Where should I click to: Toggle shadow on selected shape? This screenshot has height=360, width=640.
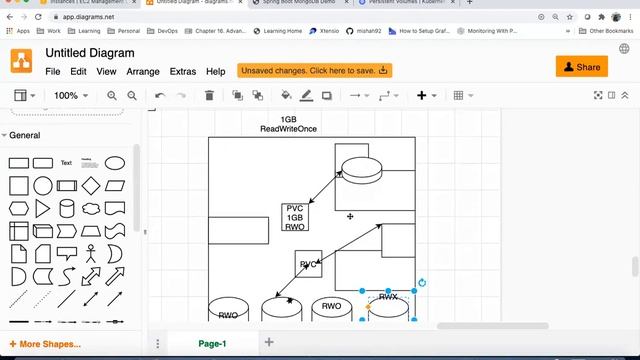(327, 96)
